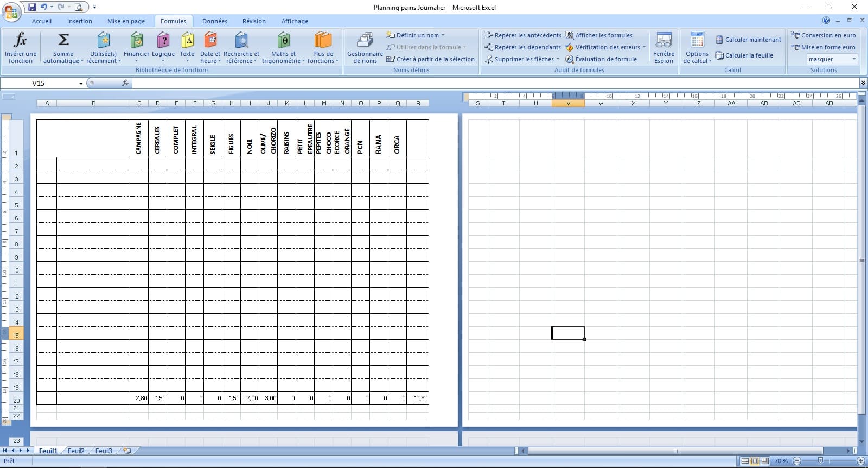Launch the Gestionnaire de noms

click(365, 48)
